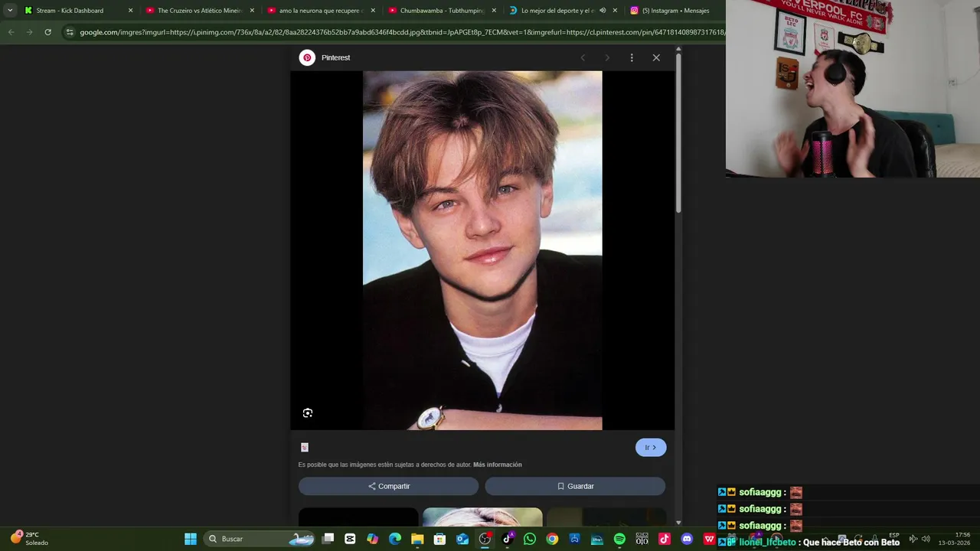Switch to the Instagram Mensajes tab
The image size is (980, 551).
675,11
